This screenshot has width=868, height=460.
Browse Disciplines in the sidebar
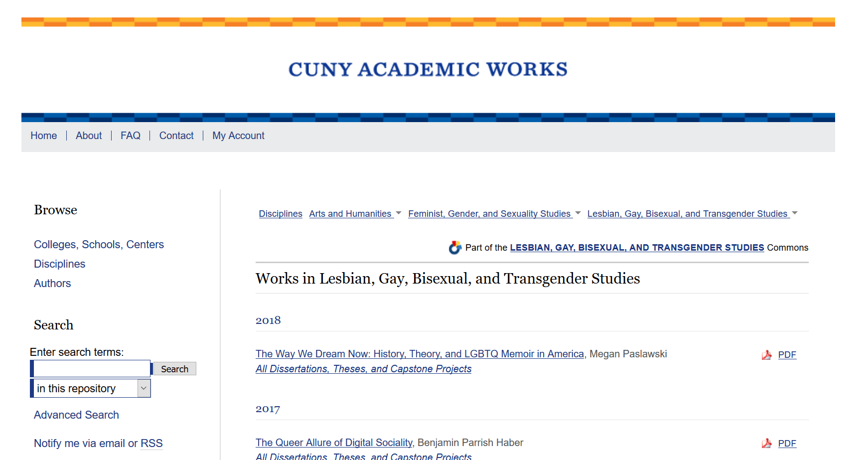[59, 264]
